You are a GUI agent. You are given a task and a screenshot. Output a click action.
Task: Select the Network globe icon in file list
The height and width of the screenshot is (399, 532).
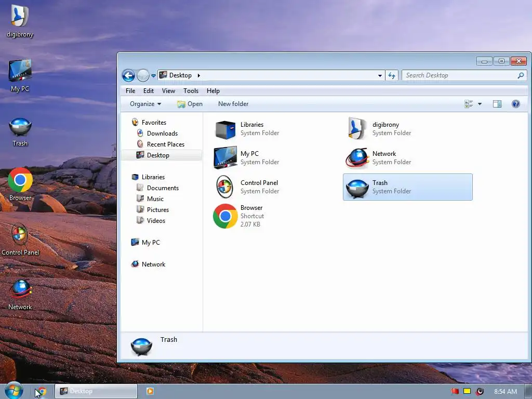(357, 158)
